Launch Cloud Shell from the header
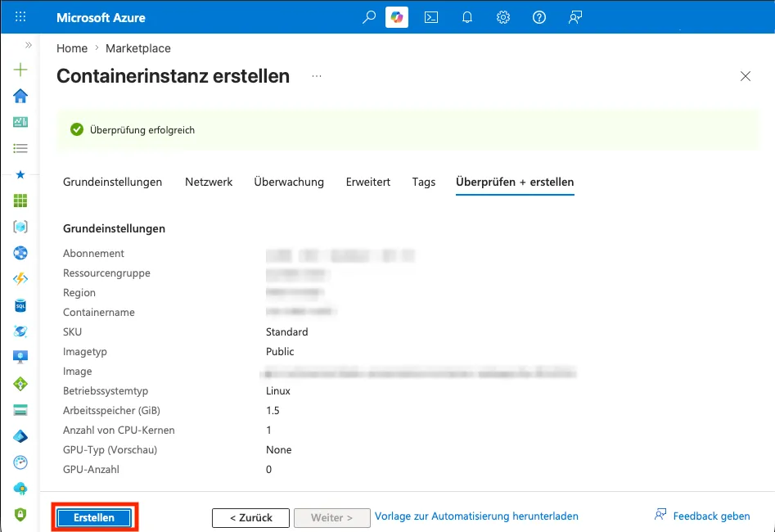Viewport: 775px width, 532px height. coord(431,17)
